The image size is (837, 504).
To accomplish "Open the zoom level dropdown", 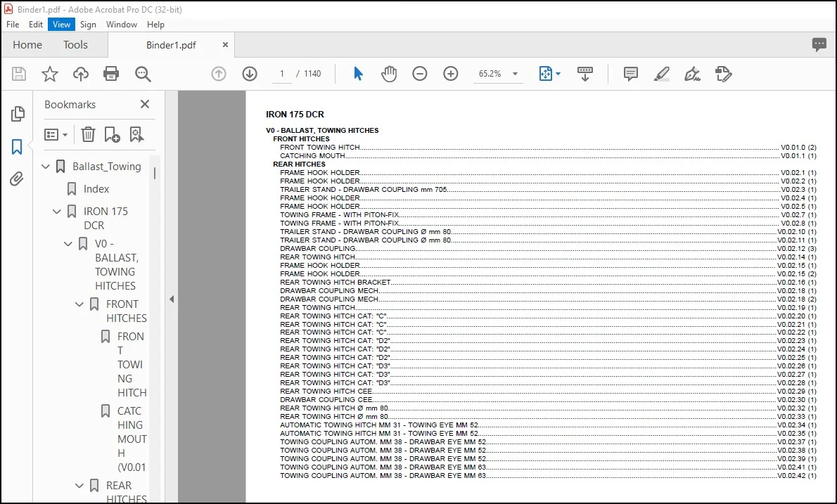I will click(x=515, y=74).
